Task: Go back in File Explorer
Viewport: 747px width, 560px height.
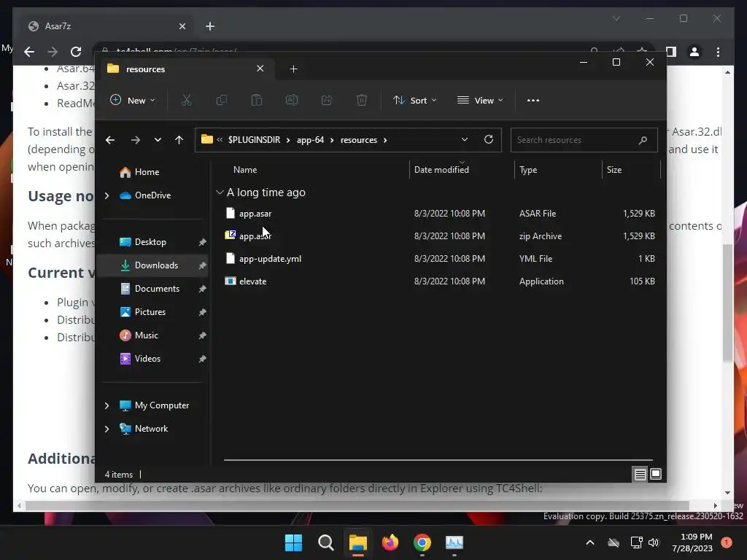Action: click(110, 140)
